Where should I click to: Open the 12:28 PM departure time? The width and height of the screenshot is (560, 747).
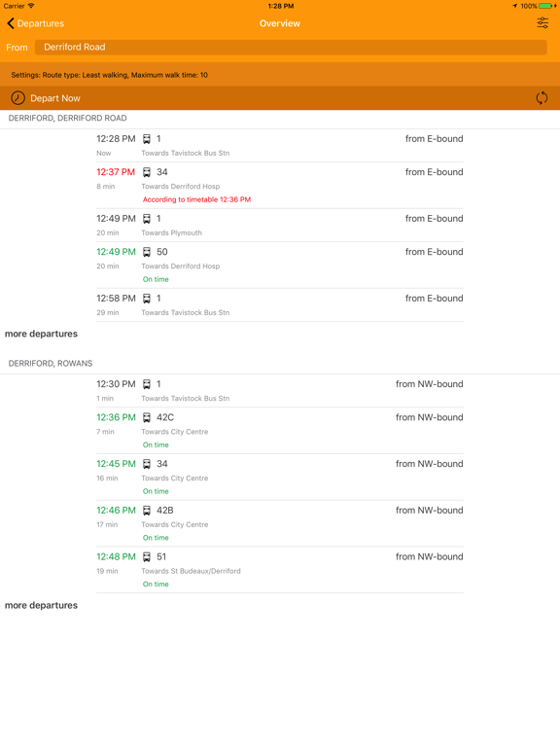coord(116,139)
